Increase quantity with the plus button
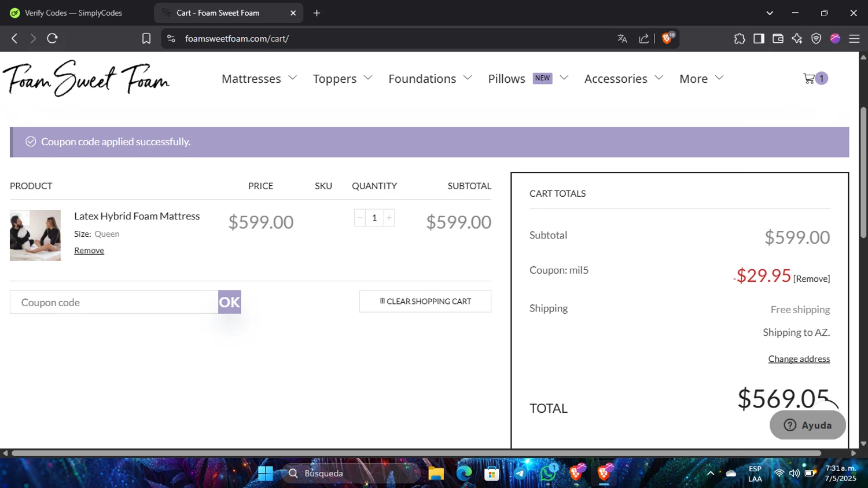This screenshot has height=488, width=868. coord(389,218)
